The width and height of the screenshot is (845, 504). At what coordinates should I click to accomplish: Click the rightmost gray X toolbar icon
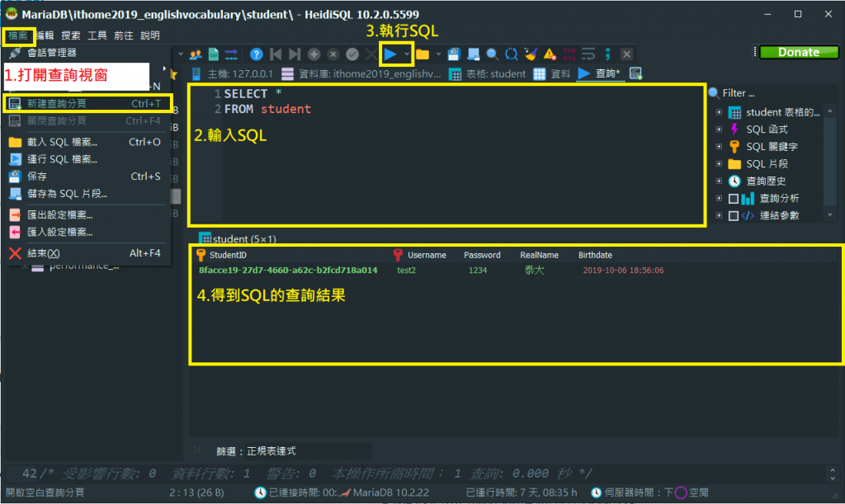(x=626, y=54)
